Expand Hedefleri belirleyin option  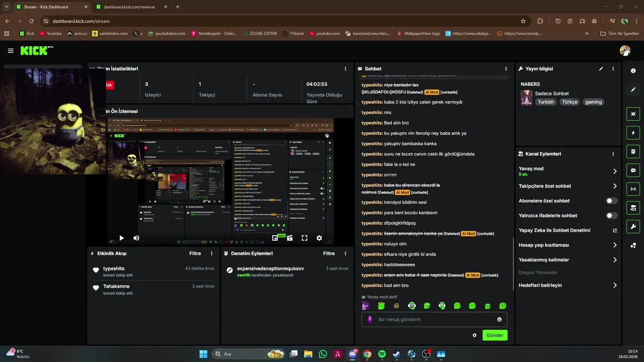(615, 285)
